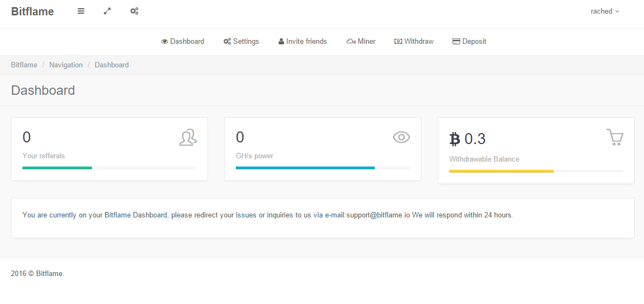Screen dimensions: 644x304
Task: Click the cloud icon beside Miner
Action: (x=351, y=42)
